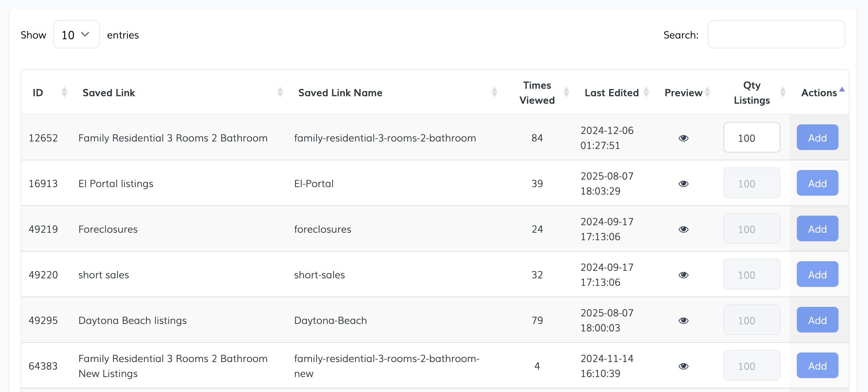Preview the short sales saved link
The image size is (868, 392).
[x=683, y=275]
